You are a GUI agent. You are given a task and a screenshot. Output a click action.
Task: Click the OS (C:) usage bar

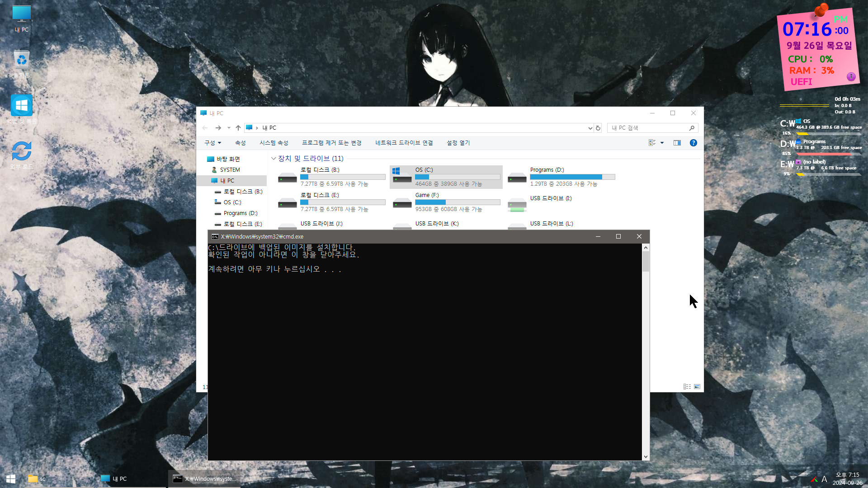458,177
